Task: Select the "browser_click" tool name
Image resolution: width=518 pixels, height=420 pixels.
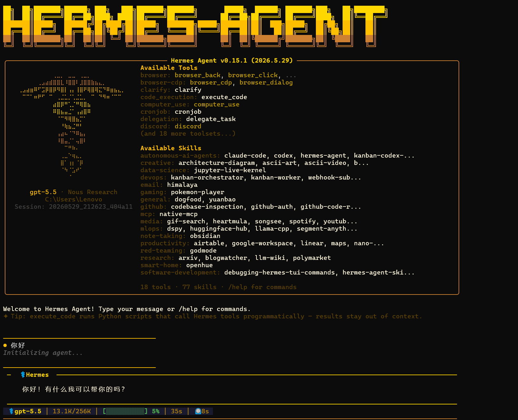Action: click(253, 75)
